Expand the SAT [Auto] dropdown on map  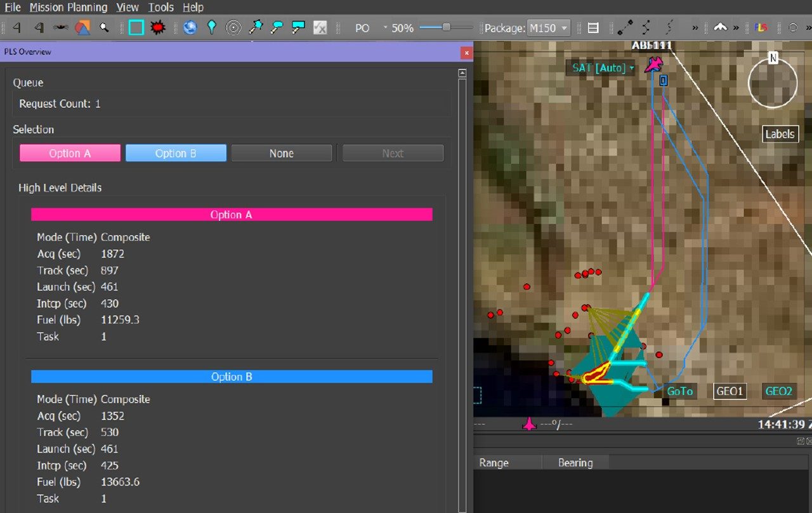point(603,68)
